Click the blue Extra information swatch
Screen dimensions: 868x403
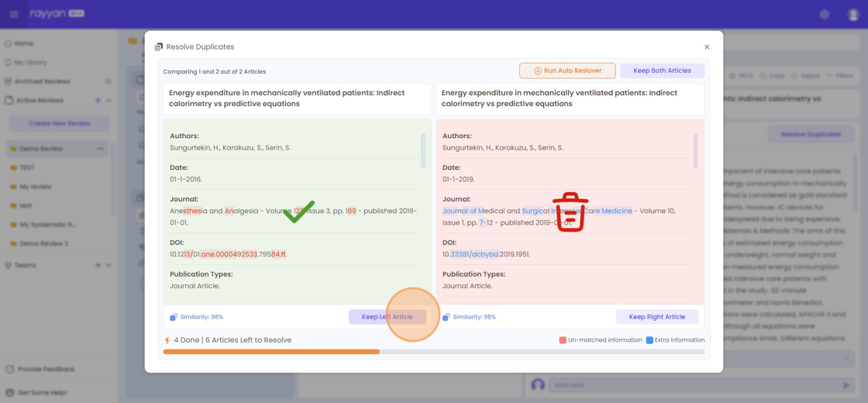650,340
